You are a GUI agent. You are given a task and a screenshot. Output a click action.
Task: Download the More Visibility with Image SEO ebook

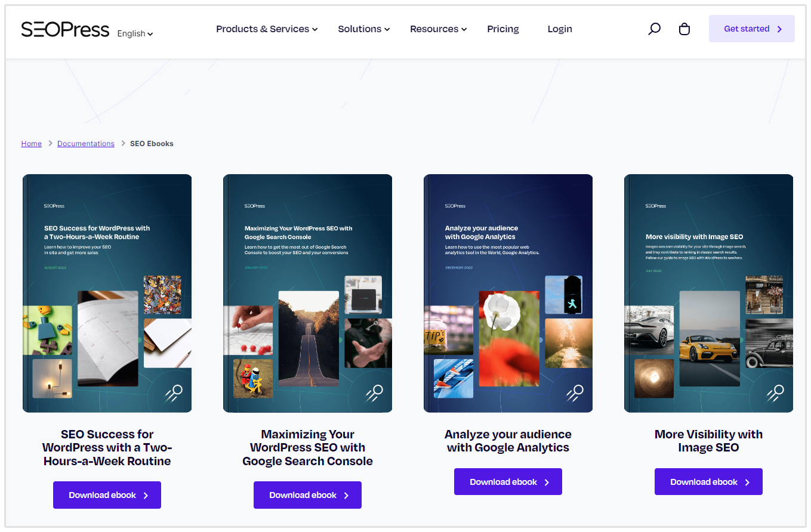click(x=708, y=482)
